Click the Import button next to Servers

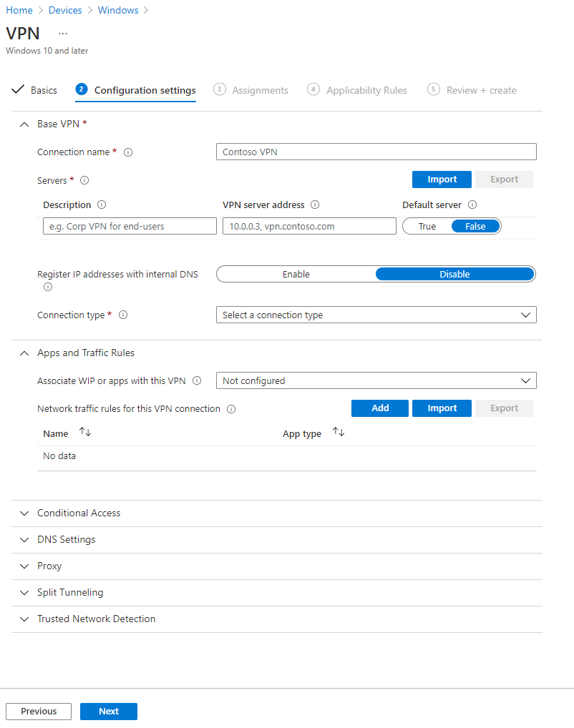(x=442, y=179)
